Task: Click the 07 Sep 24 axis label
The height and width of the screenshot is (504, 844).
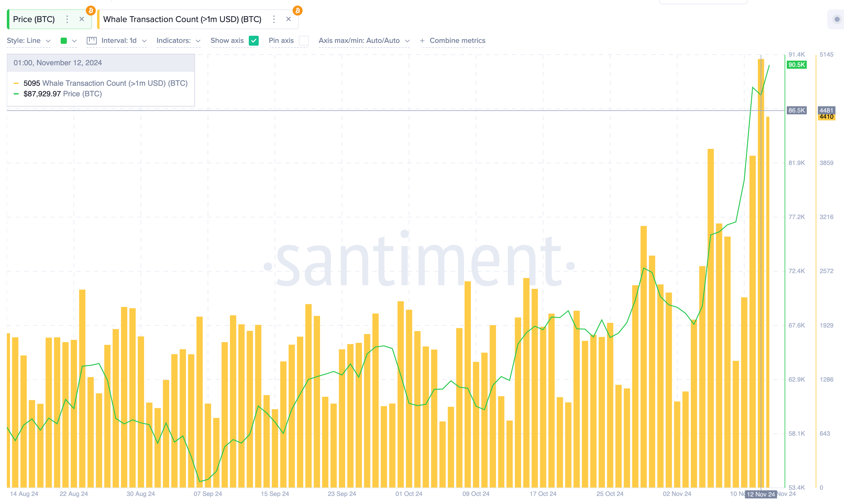Action: 208,494
